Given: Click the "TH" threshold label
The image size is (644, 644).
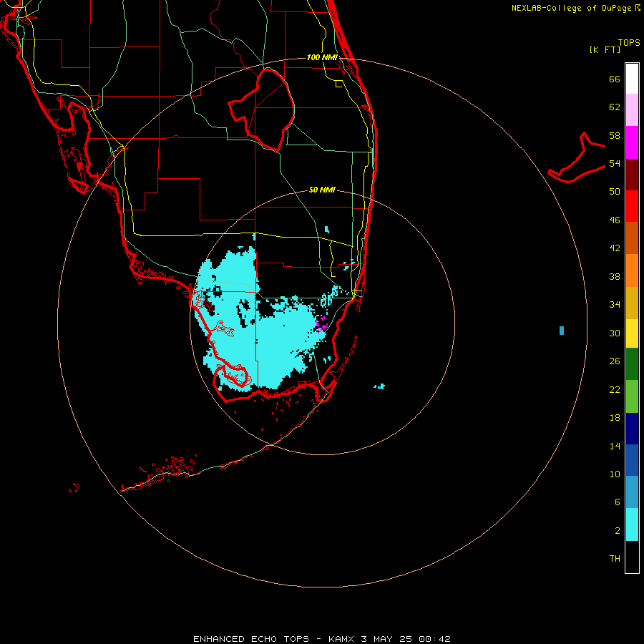Looking at the screenshot, I should (615, 558).
